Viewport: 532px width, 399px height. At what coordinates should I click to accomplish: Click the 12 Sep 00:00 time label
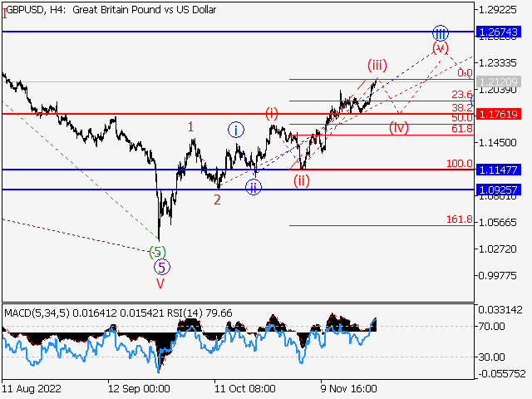point(139,388)
